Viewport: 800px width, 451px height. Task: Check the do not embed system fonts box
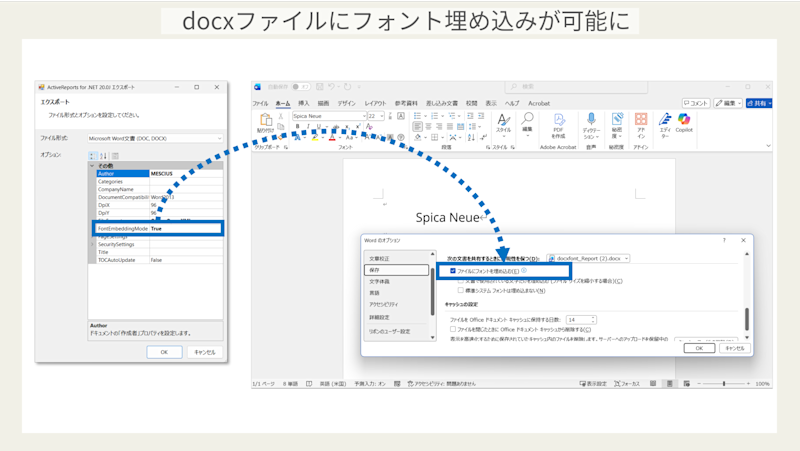pos(461,290)
